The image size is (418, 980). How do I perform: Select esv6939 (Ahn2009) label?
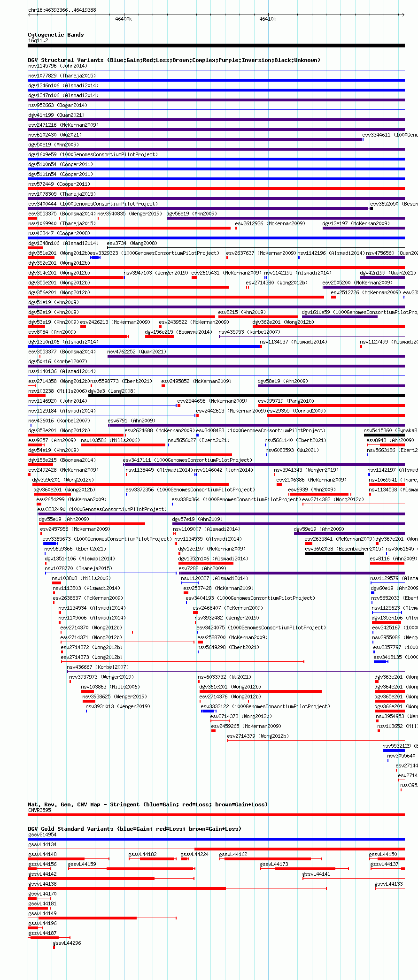[312, 490]
